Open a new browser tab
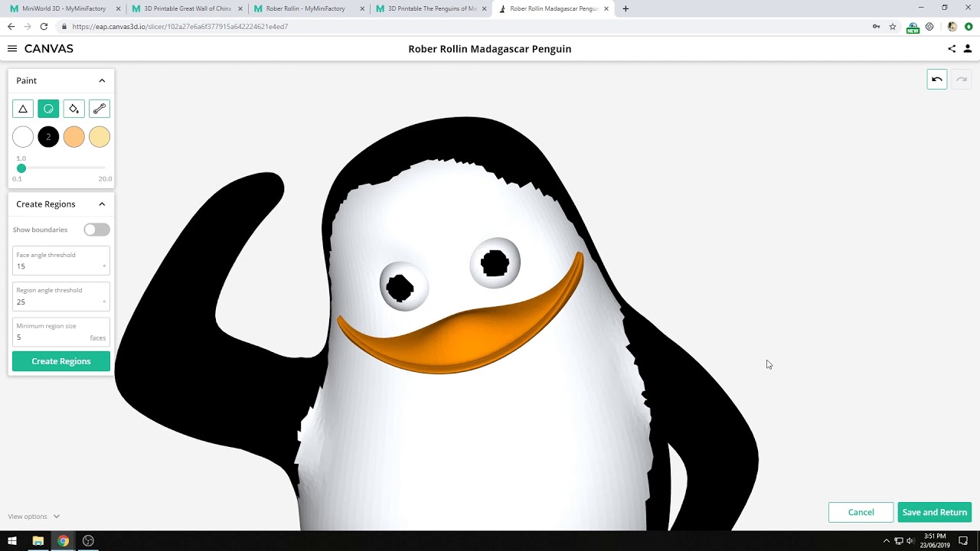This screenshot has width=980, height=551. point(626,8)
